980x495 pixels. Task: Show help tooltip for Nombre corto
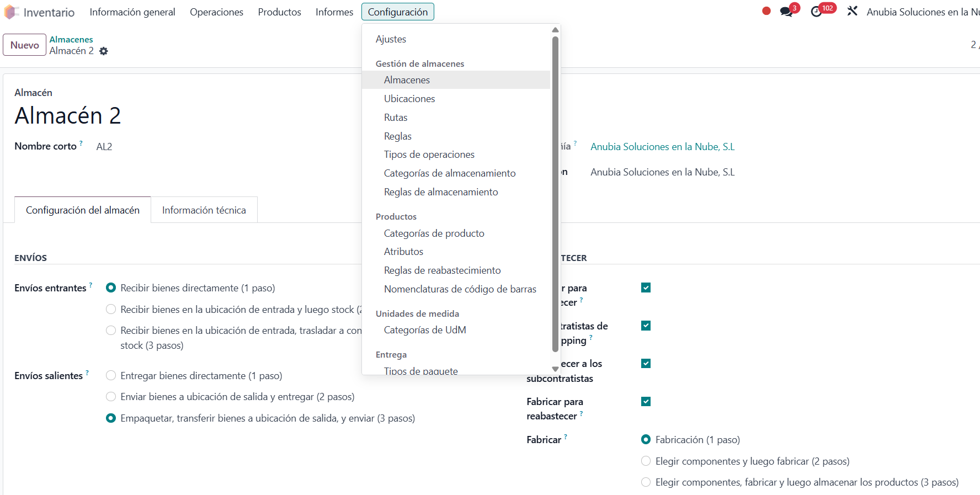[81, 143]
